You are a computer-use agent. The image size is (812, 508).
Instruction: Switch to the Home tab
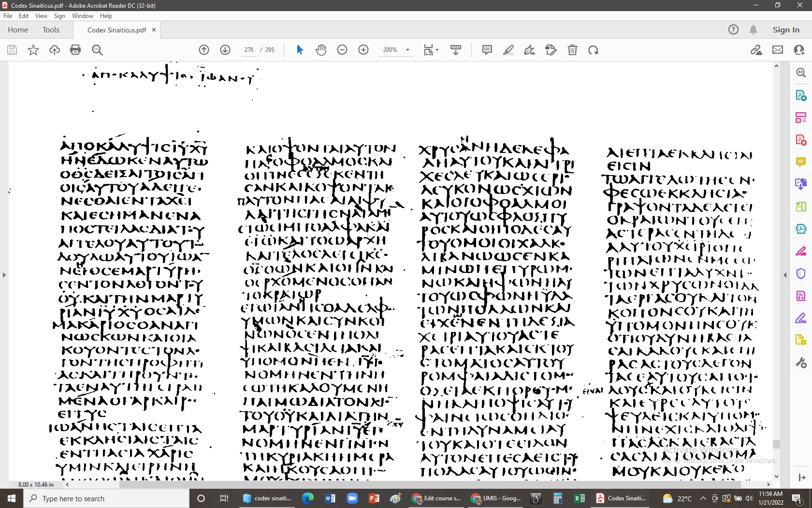click(18, 30)
